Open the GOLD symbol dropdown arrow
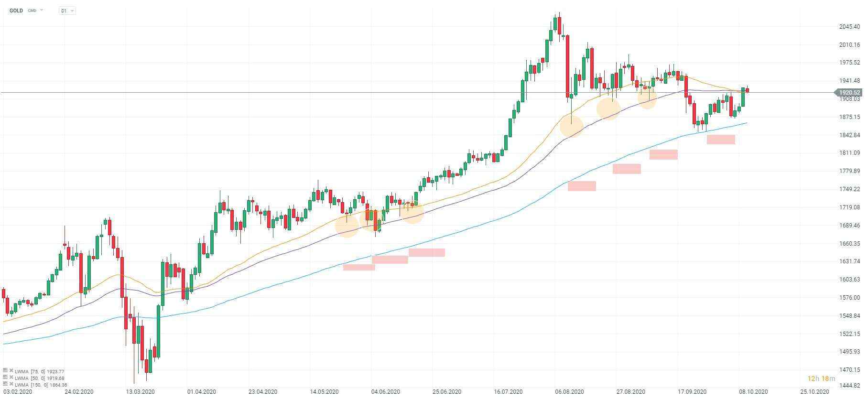Image resolution: width=868 pixels, height=400 pixels. point(42,10)
